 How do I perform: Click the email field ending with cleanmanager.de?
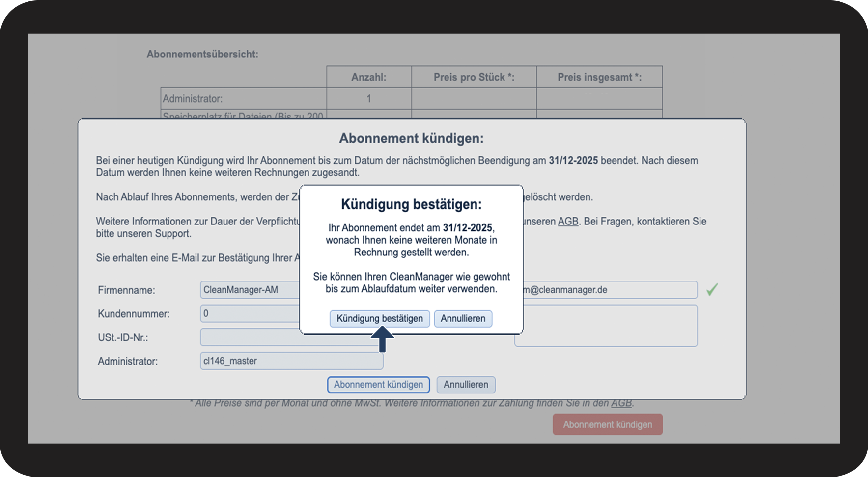[x=610, y=290]
